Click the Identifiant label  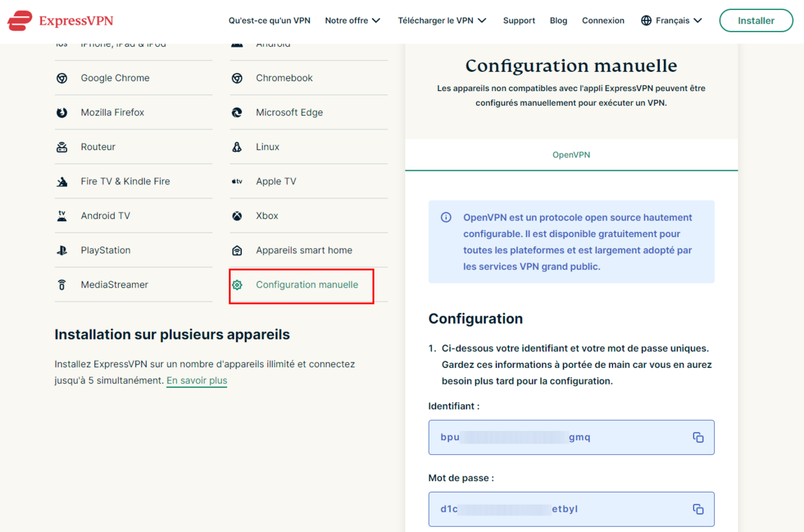click(x=454, y=406)
